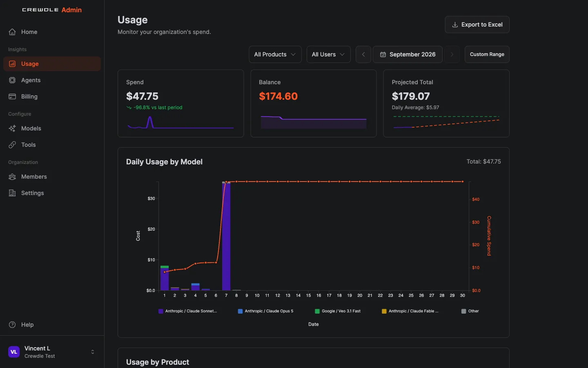This screenshot has width=588, height=368.
Task: Go to previous month with left arrow
Action: (x=363, y=54)
